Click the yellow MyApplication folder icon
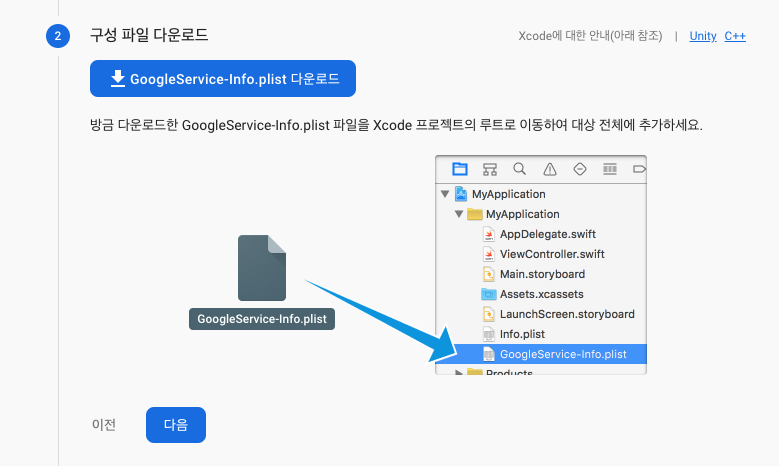 click(x=475, y=214)
